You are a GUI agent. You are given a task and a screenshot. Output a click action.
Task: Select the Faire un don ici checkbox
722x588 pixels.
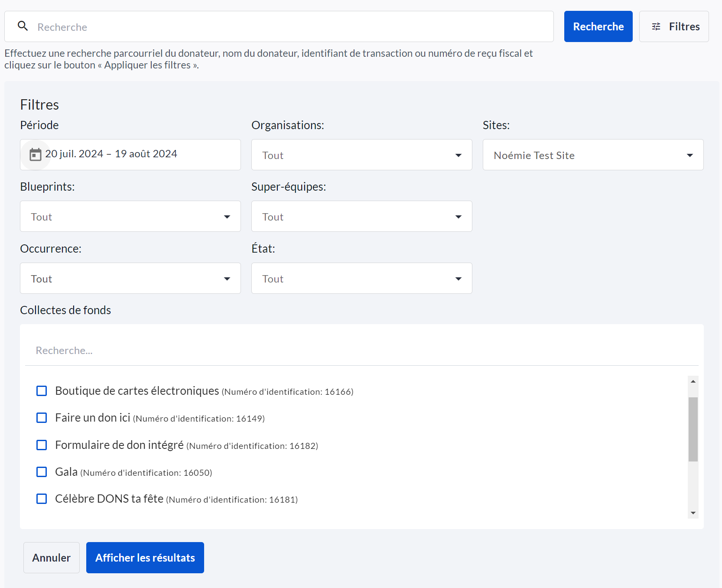(42, 418)
